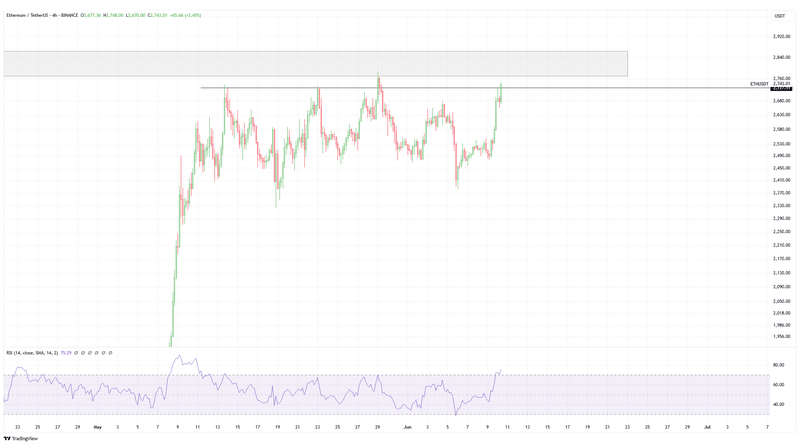The width and height of the screenshot is (800, 445).
Task: Click the 2,680.00 price scale label
Action: tap(781, 101)
